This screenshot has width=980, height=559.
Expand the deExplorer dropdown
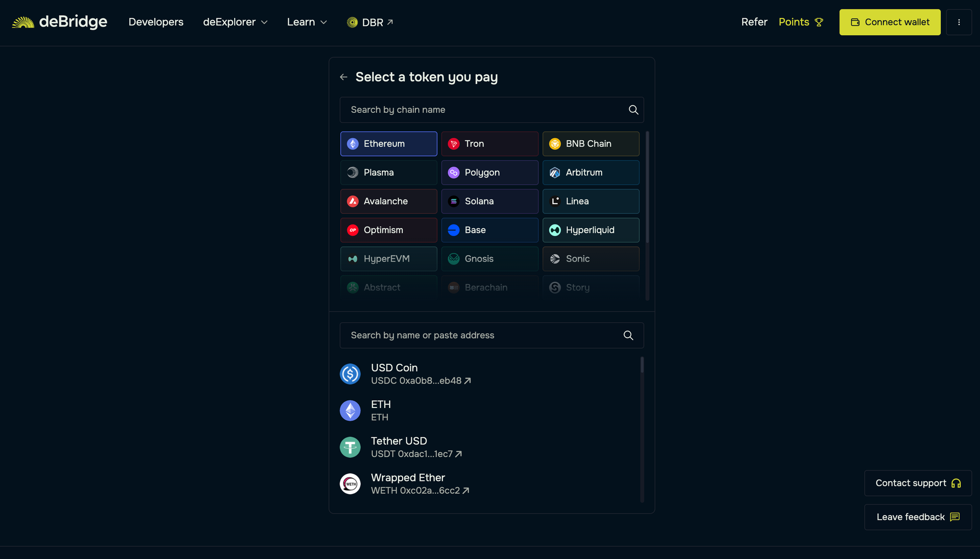point(235,22)
